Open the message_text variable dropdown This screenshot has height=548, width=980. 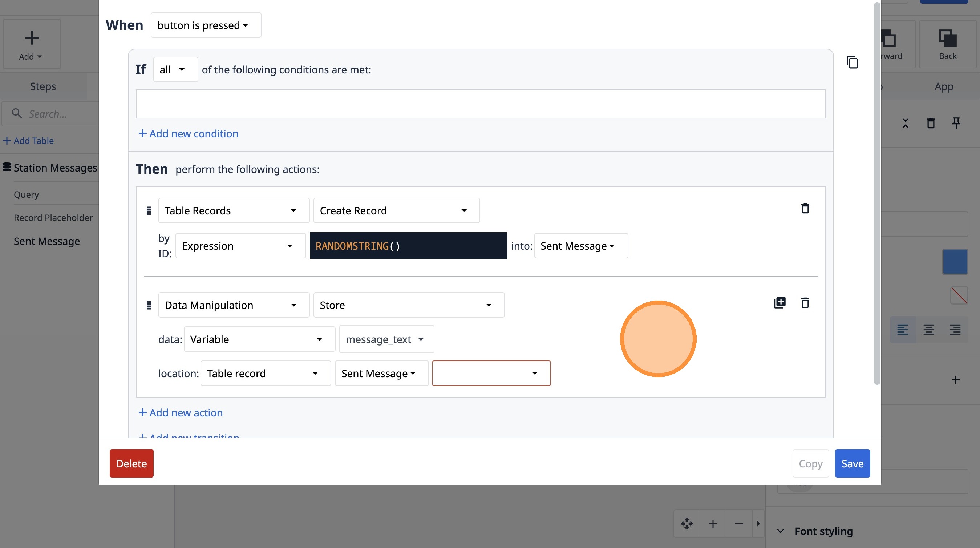coord(386,339)
